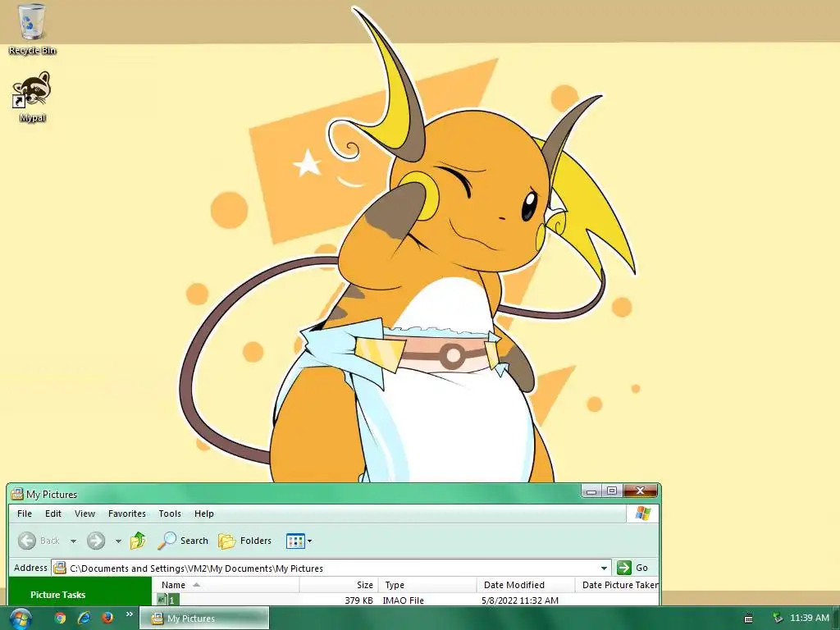Restore down the My Pictures window
The image size is (840, 630).
coord(612,491)
